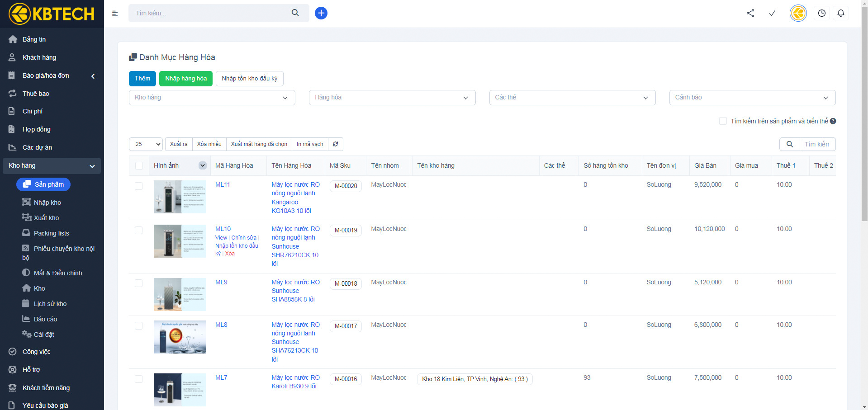This screenshot has width=868, height=410.
Task: Click the clock timer icon
Action: point(821,13)
